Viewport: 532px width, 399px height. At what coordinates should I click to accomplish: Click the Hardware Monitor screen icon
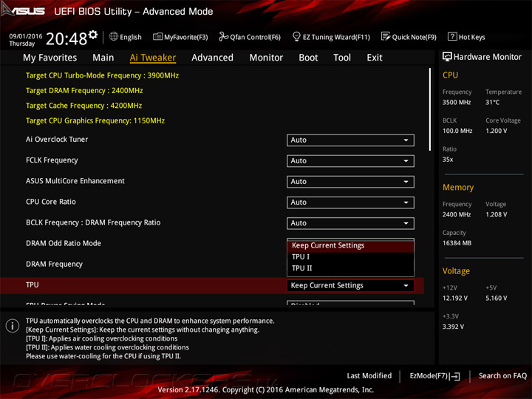(x=447, y=57)
